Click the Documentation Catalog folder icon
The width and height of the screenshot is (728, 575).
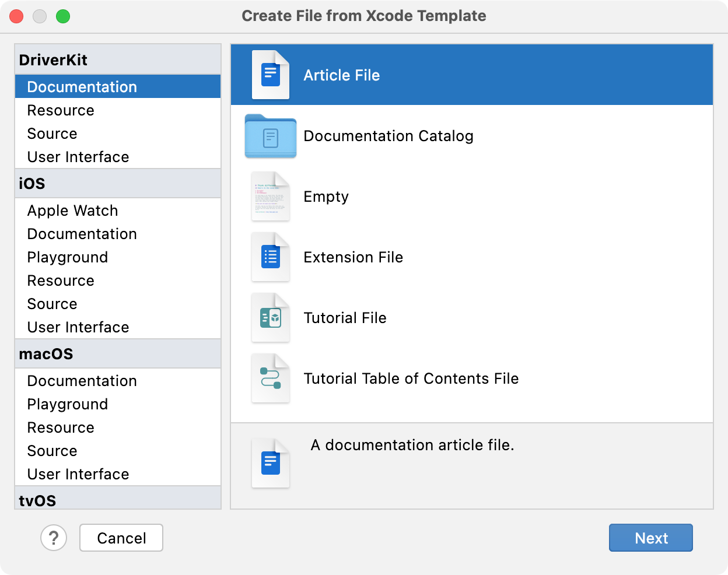point(270,136)
